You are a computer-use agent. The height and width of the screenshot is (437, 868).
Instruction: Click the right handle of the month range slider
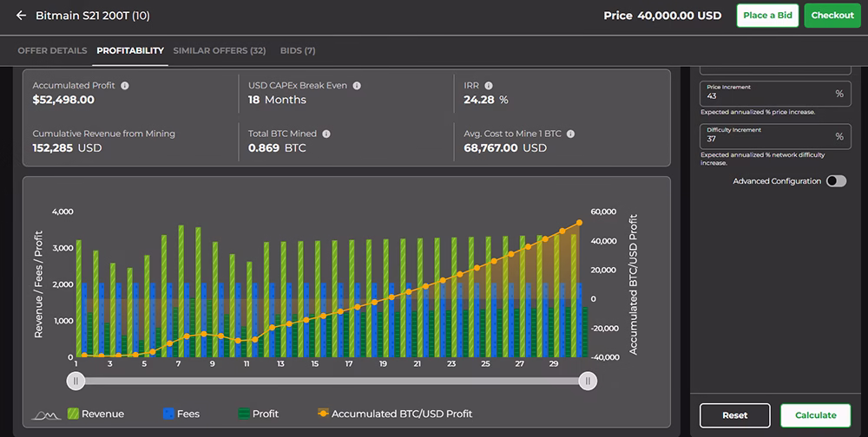tap(588, 382)
